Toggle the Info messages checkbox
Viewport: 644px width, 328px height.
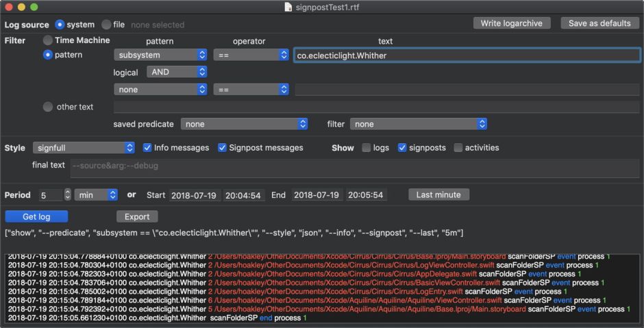(x=147, y=147)
